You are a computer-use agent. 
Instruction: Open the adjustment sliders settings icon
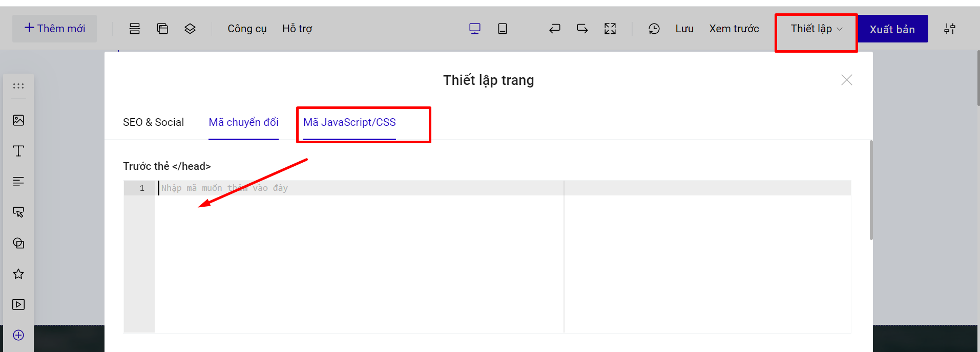950,29
